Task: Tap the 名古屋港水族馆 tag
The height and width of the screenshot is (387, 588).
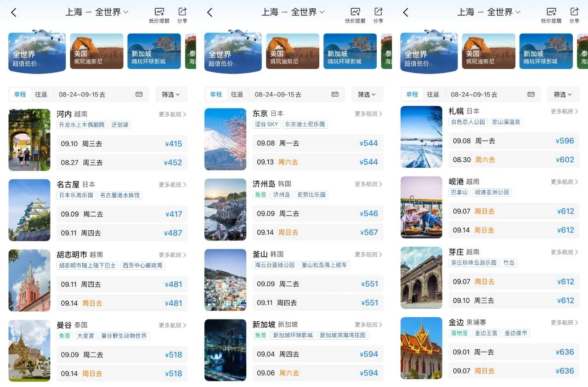Action: click(x=120, y=195)
